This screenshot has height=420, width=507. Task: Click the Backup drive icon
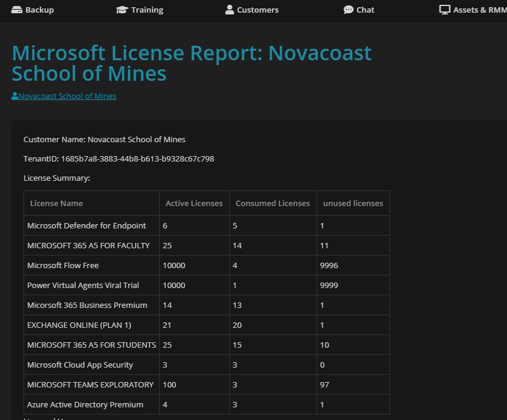[17, 10]
